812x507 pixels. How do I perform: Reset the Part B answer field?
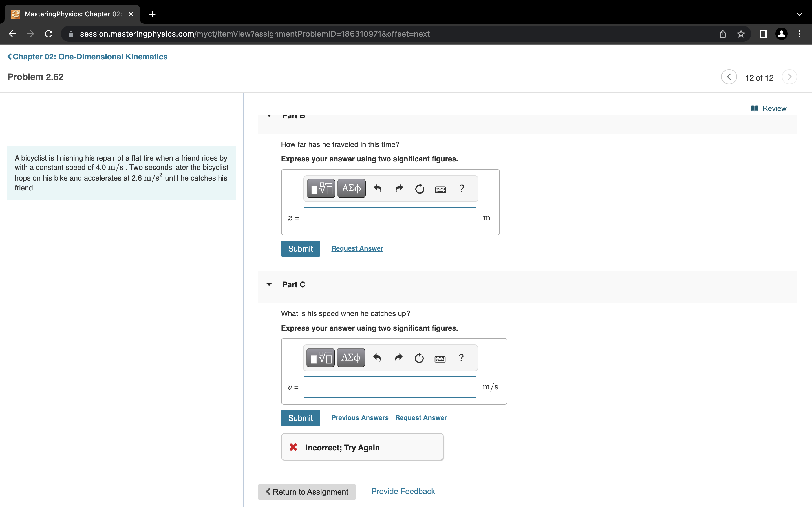420,189
